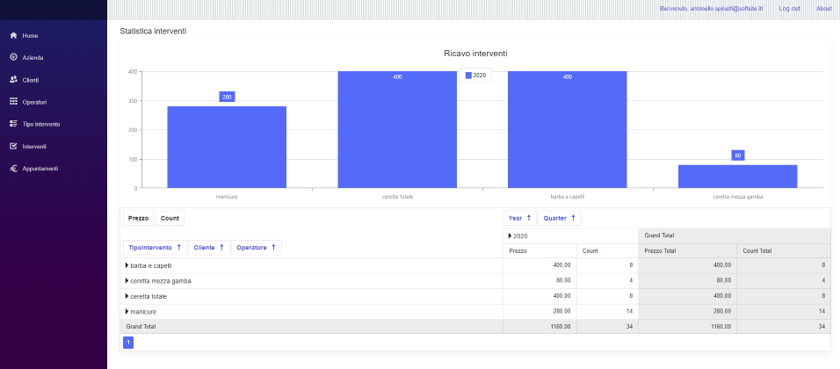
Task: Open the Azienda sidebar icon
Action: 14,57
